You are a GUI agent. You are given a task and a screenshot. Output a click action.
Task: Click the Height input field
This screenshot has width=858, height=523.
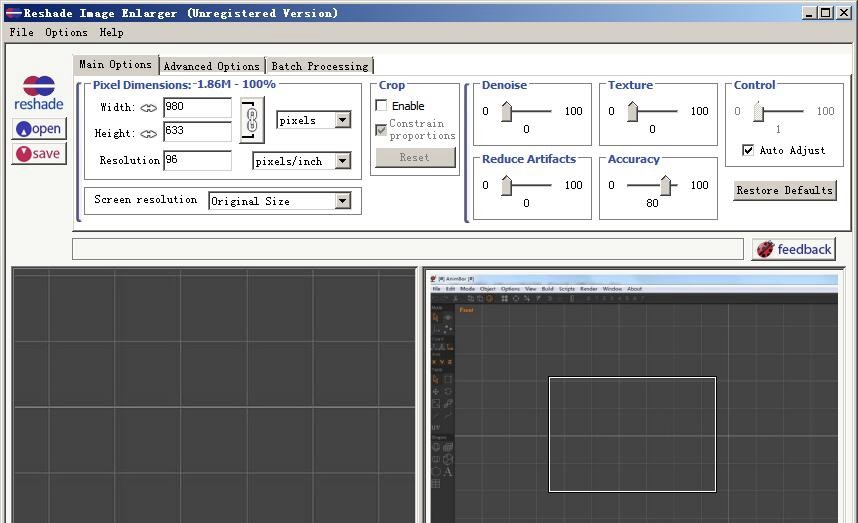198,131
